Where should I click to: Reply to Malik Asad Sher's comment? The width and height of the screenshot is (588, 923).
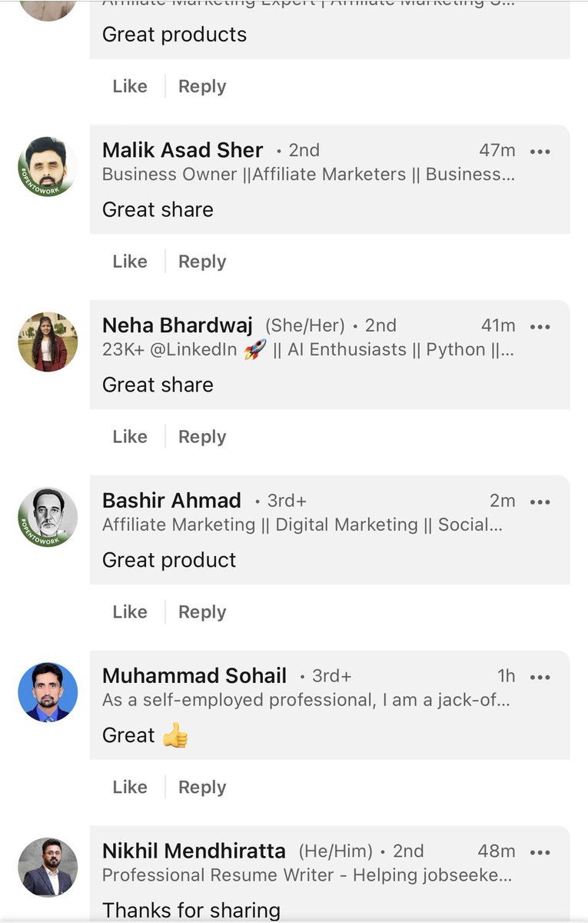(x=202, y=262)
